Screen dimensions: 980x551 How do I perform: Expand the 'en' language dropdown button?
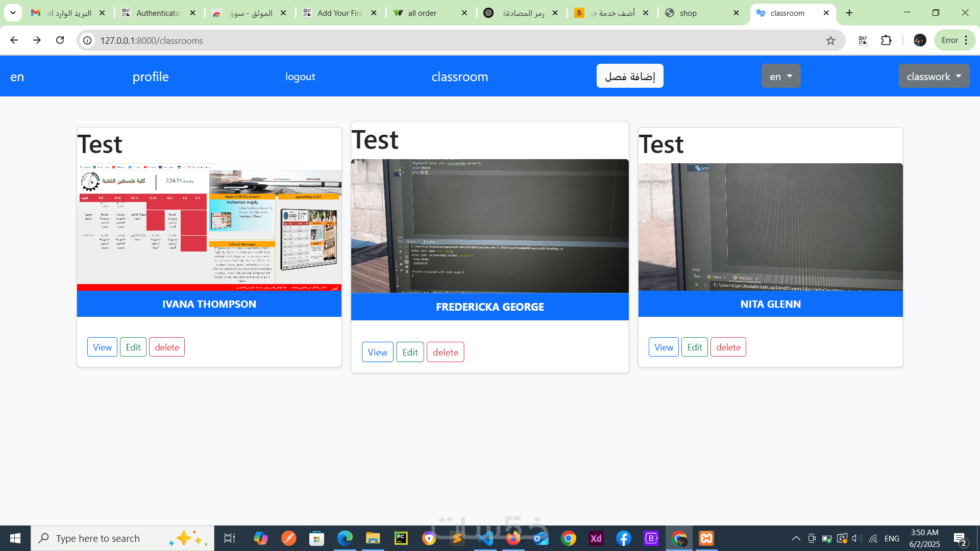(780, 76)
